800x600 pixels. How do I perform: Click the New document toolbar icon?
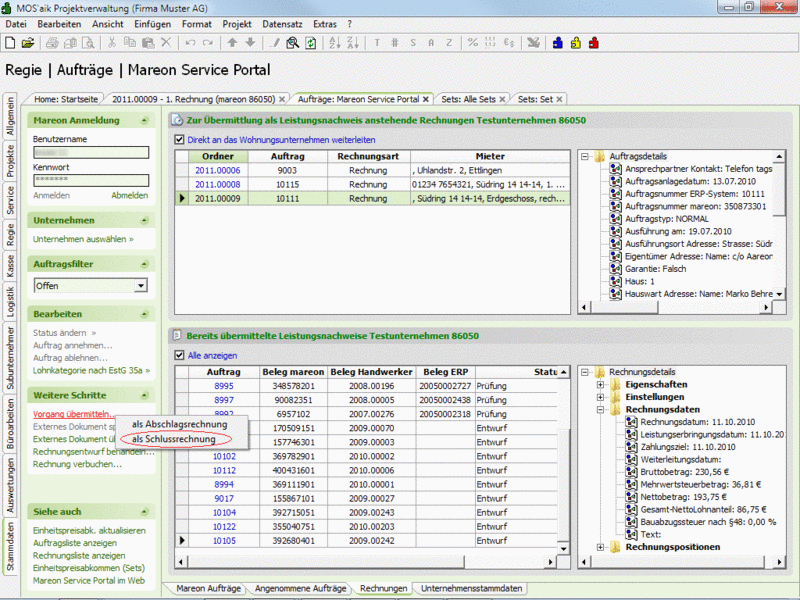pyautogui.click(x=10, y=43)
